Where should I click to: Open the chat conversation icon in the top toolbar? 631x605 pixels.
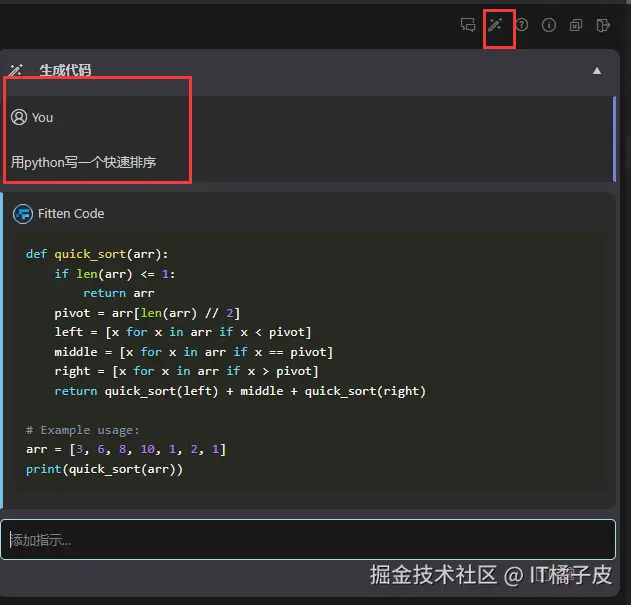click(x=468, y=25)
